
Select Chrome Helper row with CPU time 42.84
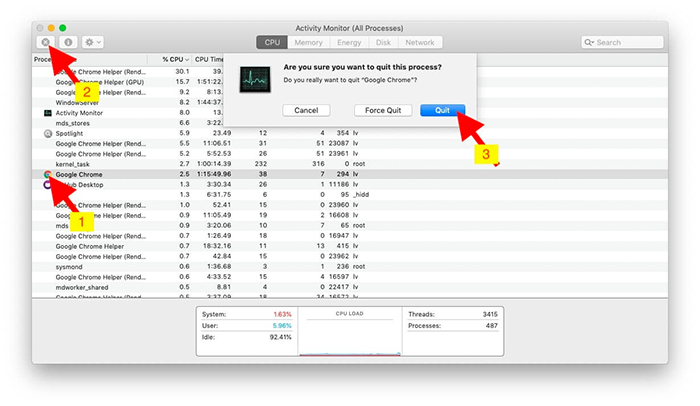point(350,257)
